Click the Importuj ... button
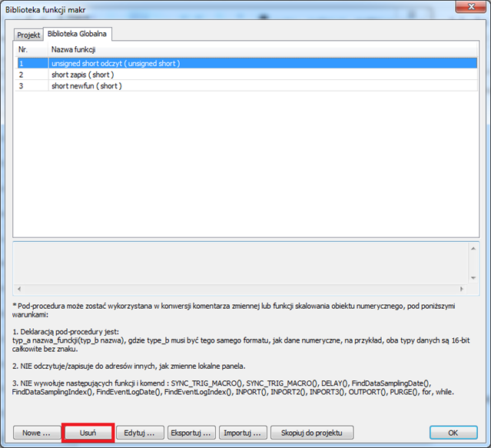 coord(243,433)
